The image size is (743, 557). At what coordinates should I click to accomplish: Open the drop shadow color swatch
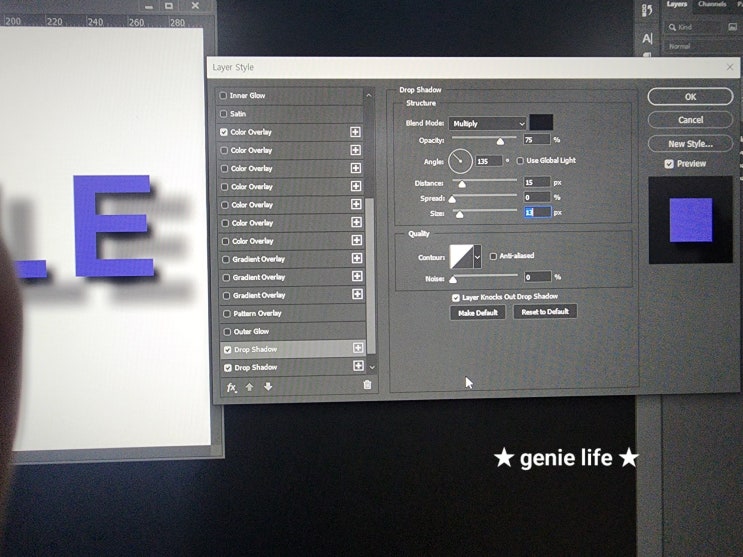pyautogui.click(x=541, y=122)
